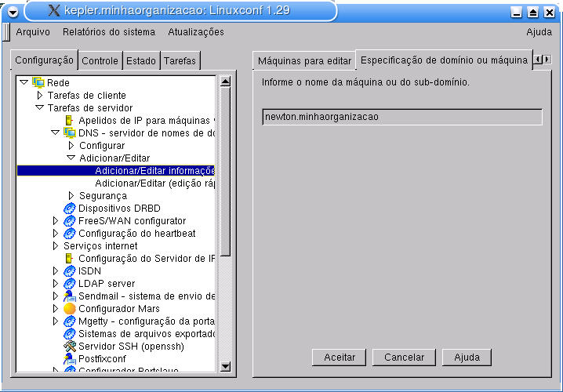
Task: Open Relatórios do sistema menu
Action: pyautogui.click(x=109, y=32)
